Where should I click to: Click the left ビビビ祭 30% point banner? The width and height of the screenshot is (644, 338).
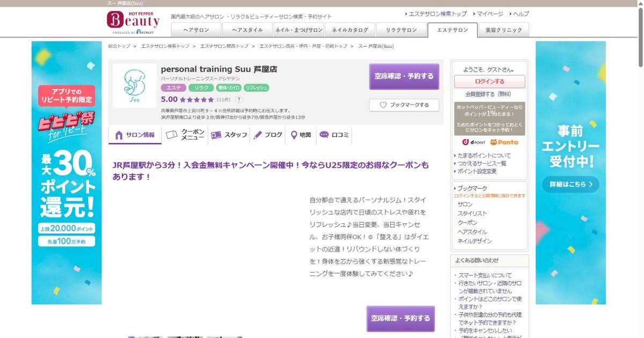tap(67, 173)
